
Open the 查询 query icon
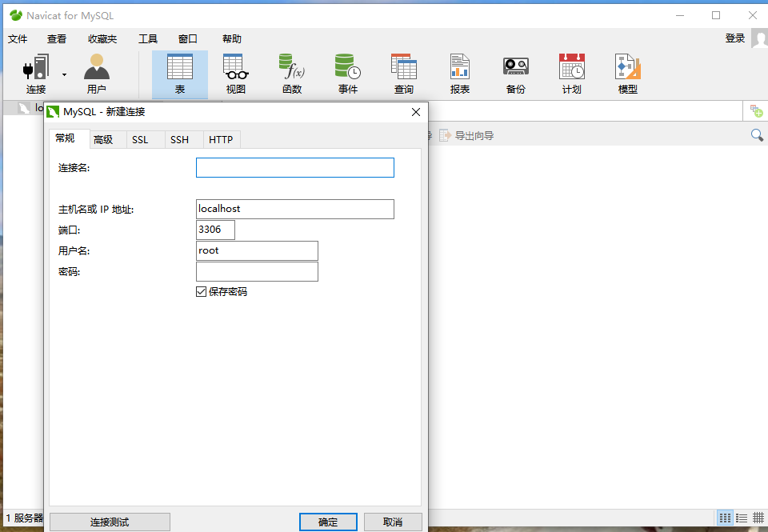coord(403,74)
